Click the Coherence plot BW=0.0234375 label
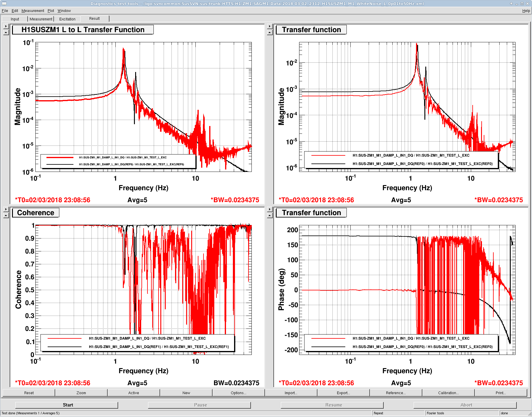Image resolution: width=532 pixels, height=417 pixels. [236, 383]
